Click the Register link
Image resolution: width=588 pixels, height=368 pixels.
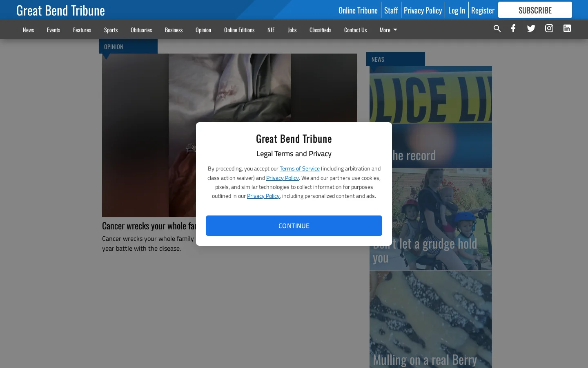(x=483, y=10)
